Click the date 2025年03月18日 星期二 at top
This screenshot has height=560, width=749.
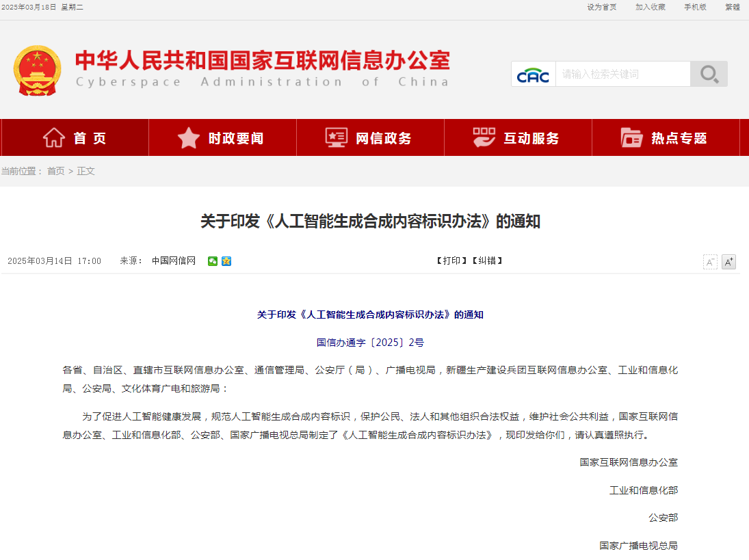click(42, 7)
